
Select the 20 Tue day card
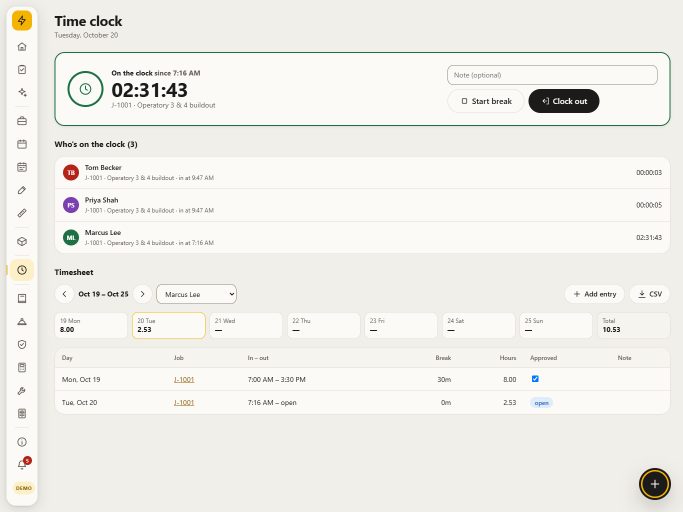(169, 326)
